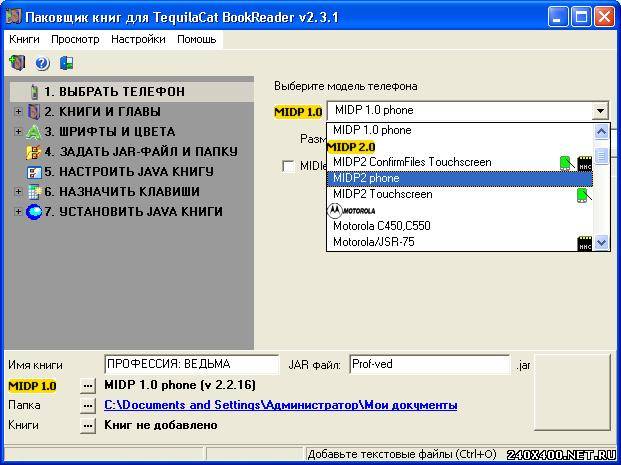This screenshot has width=621, height=465.
Task: Expand the ШРИФТЫ И ЦВЕТА tree node
Action: pyautogui.click(x=18, y=131)
